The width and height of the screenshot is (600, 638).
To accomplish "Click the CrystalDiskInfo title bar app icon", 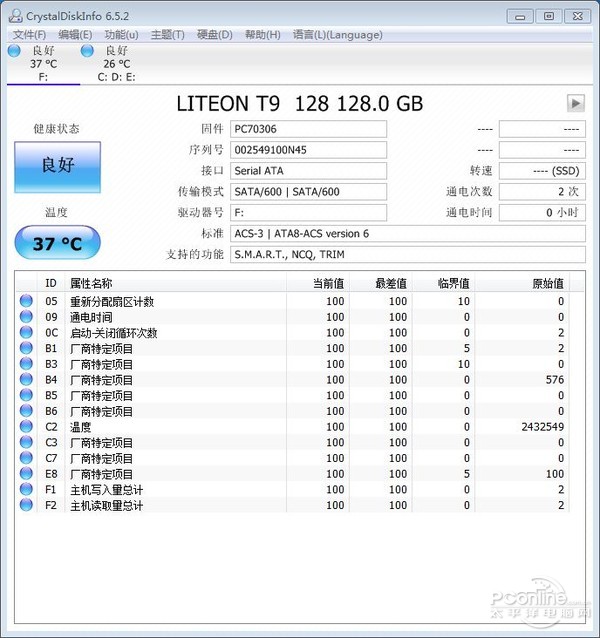I will coord(15,16).
